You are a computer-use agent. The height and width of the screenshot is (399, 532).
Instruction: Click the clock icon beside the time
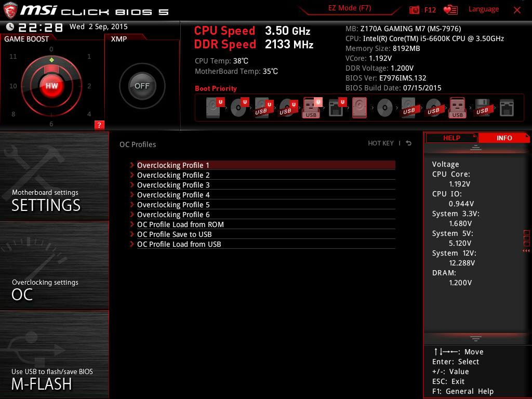point(10,27)
